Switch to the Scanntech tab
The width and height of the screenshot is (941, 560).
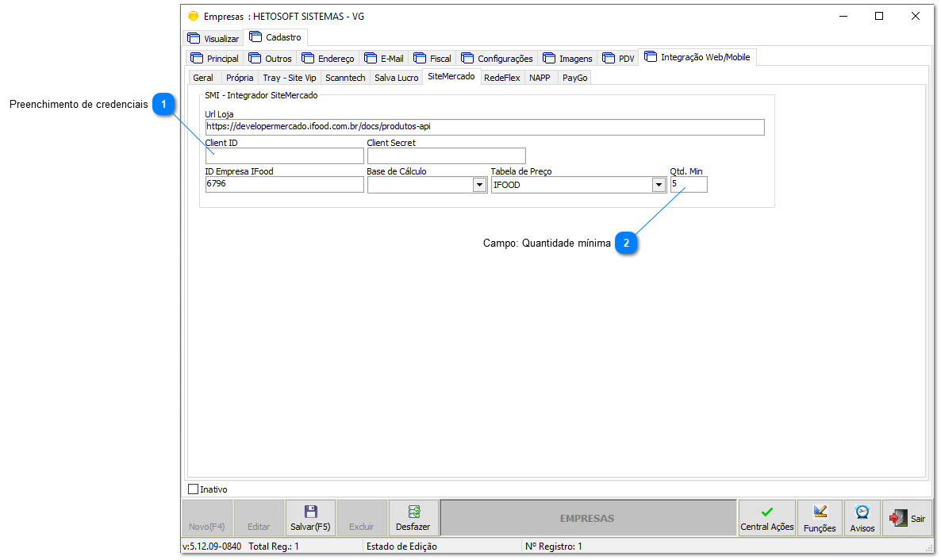345,77
